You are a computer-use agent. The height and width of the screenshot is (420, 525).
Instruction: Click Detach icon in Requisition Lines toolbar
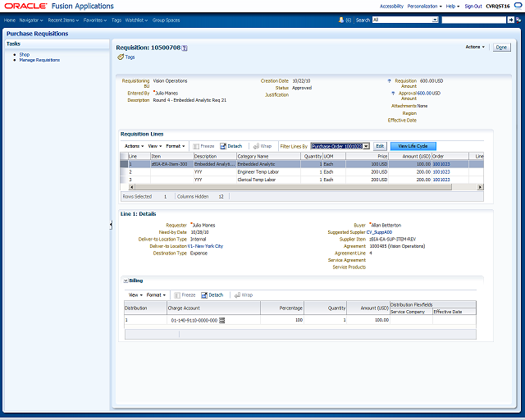coord(223,146)
